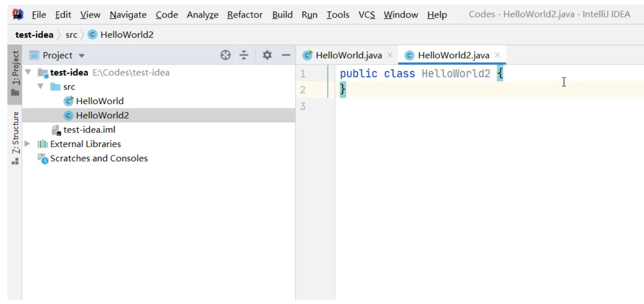
Task: Click the HelloWorld.java tab class icon
Action: [308, 55]
